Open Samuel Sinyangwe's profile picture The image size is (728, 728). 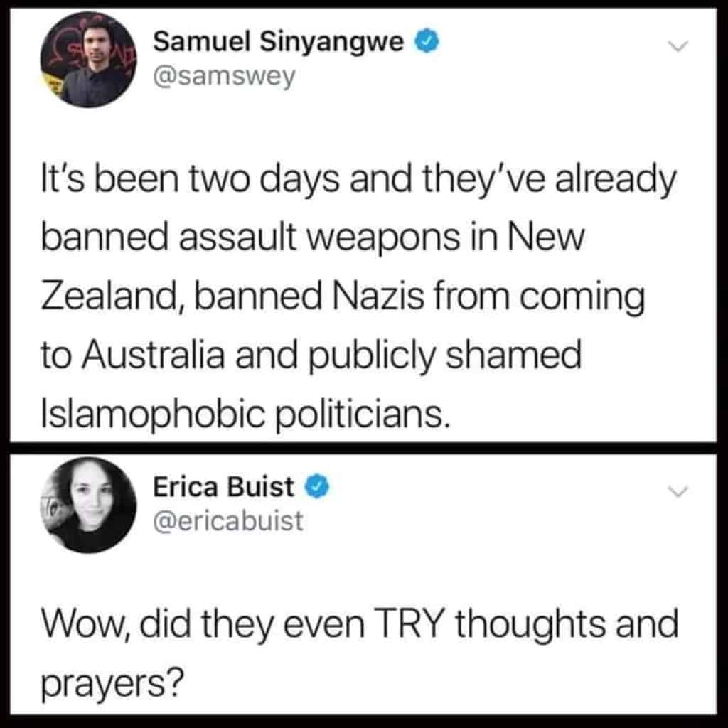(88, 60)
